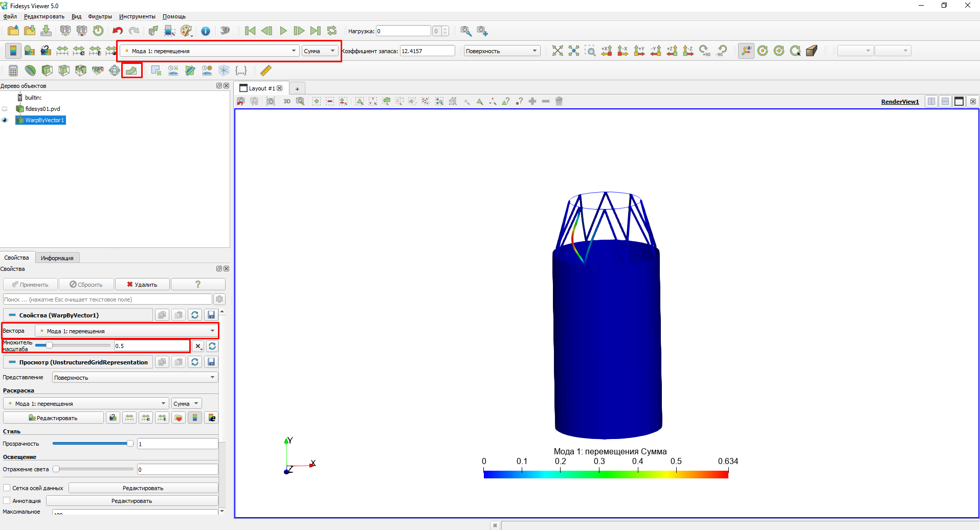Open the ruler measurement tool
The width and height of the screenshot is (980, 530).
(x=266, y=71)
